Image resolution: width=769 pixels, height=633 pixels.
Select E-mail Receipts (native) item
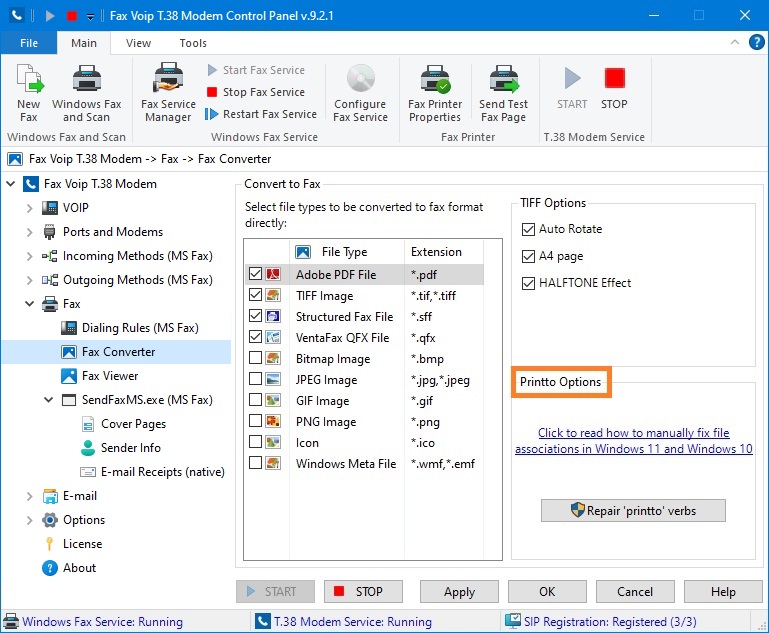152,472
